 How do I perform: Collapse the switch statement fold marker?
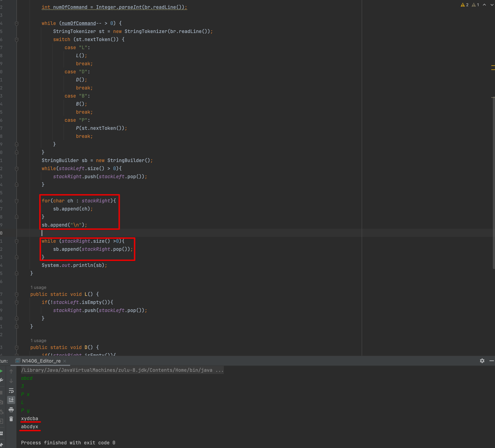pos(17,40)
